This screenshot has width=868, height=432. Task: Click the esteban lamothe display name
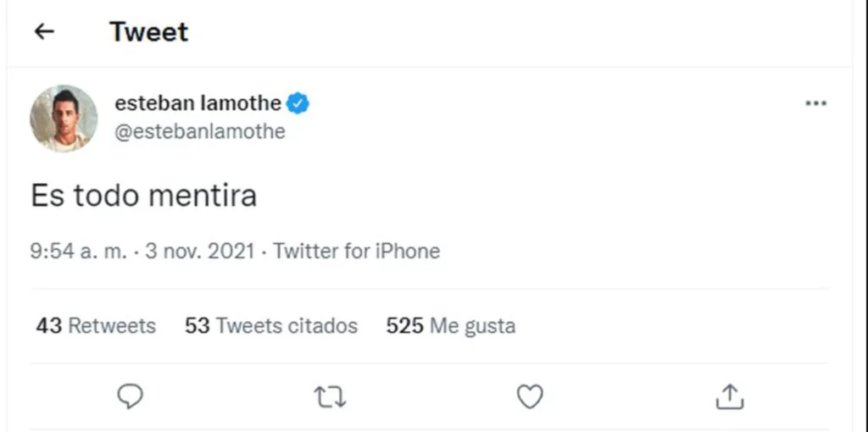pyautogui.click(x=198, y=103)
